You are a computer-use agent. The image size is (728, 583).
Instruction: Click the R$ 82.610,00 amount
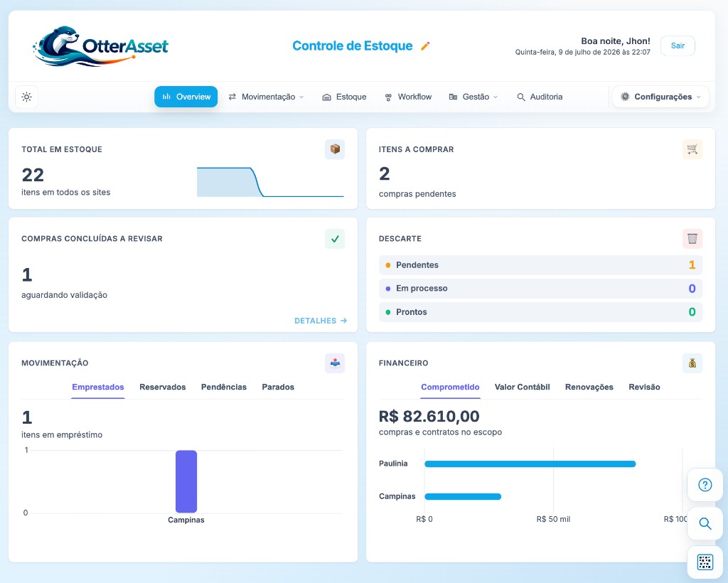pyautogui.click(x=429, y=417)
